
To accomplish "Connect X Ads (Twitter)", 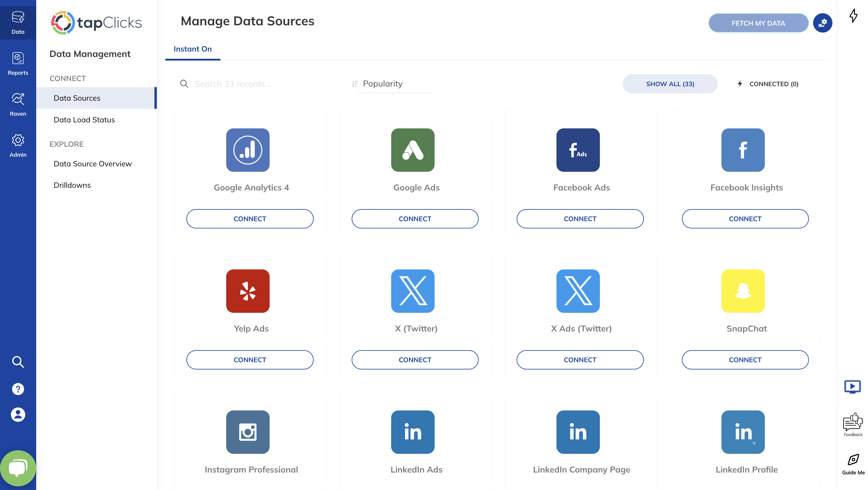I will (580, 360).
